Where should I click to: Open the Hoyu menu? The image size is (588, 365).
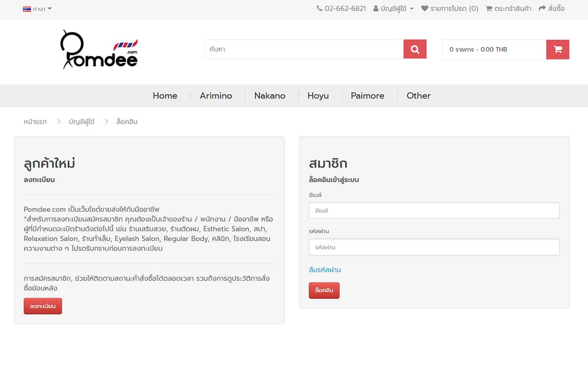click(318, 96)
